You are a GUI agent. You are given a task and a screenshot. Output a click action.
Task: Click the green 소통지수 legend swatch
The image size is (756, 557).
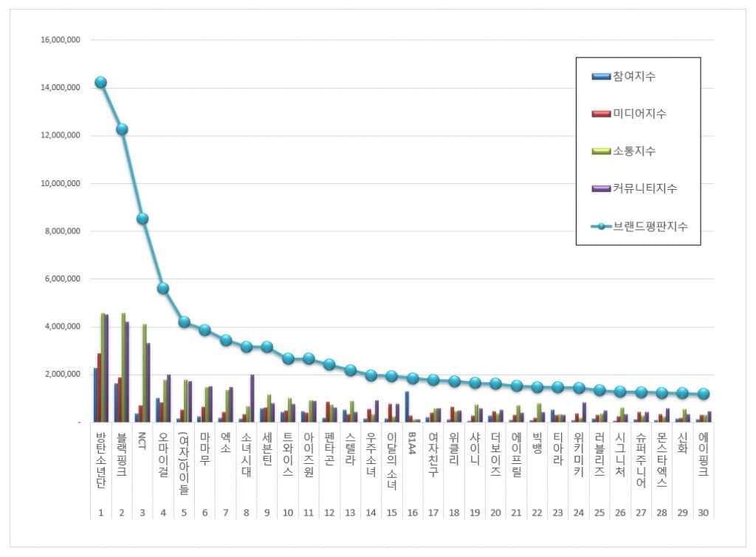[599, 151]
